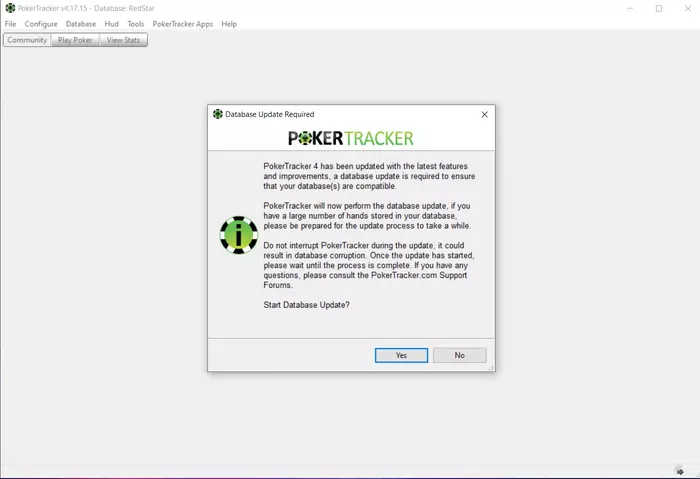Image resolution: width=700 pixels, height=479 pixels.
Task: Switch to the View Stats tab
Action: [123, 40]
